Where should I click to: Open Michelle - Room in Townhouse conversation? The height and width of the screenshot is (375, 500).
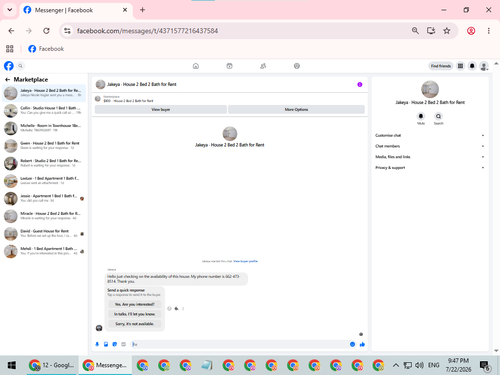pyautogui.click(x=44, y=128)
